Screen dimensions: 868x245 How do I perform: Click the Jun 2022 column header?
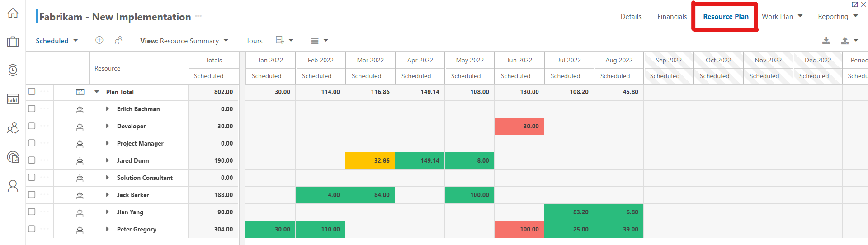[x=519, y=60]
